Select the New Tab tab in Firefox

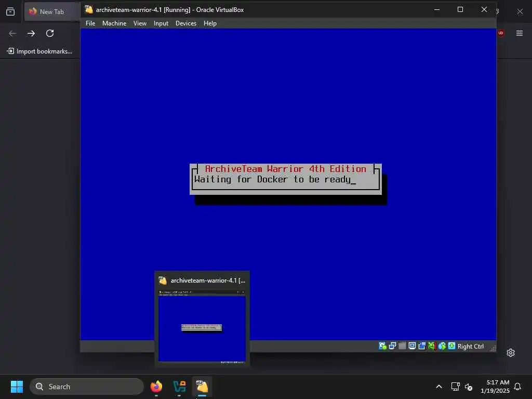(51, 11)
